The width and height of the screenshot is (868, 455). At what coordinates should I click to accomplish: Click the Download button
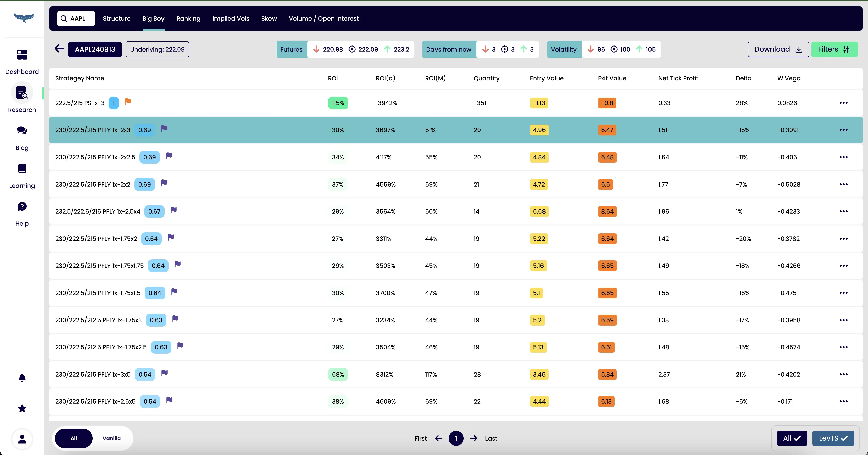778,49
